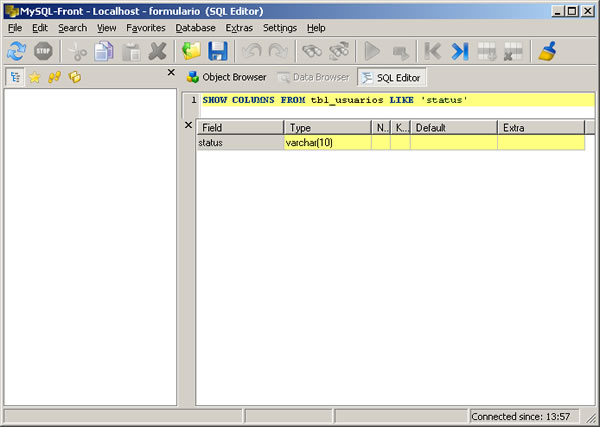Click the Insert Record grid icon
The height and width of the screenshot is (427, 600).
point(487,51)
